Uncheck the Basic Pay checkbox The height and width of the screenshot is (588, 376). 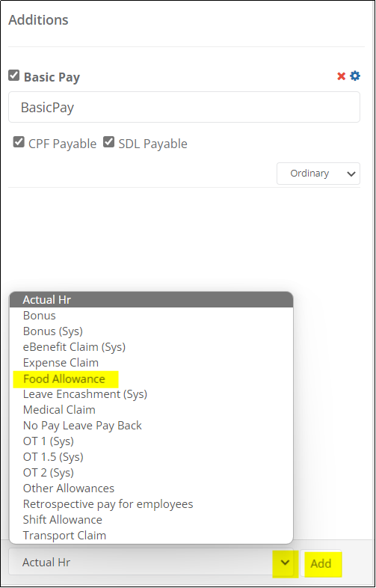point(14,76)
